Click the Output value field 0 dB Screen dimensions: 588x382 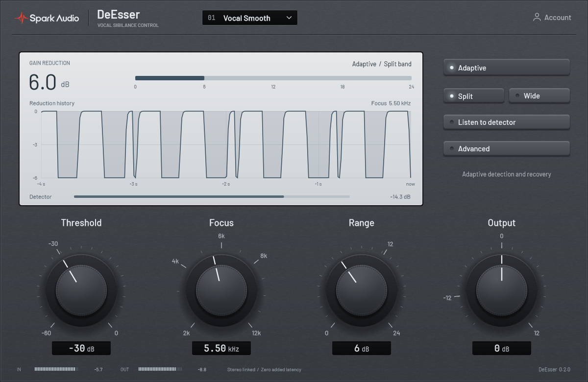pos(502,348)
